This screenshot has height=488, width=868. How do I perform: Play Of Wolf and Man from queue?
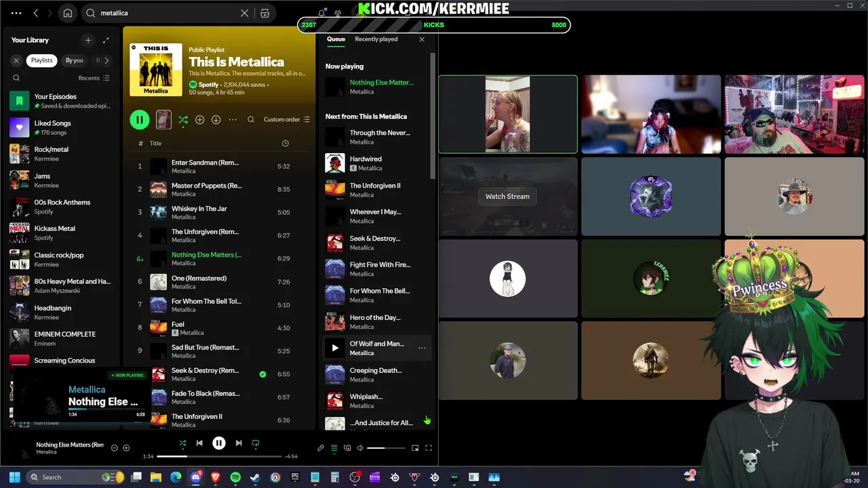[x=334, y=348]
